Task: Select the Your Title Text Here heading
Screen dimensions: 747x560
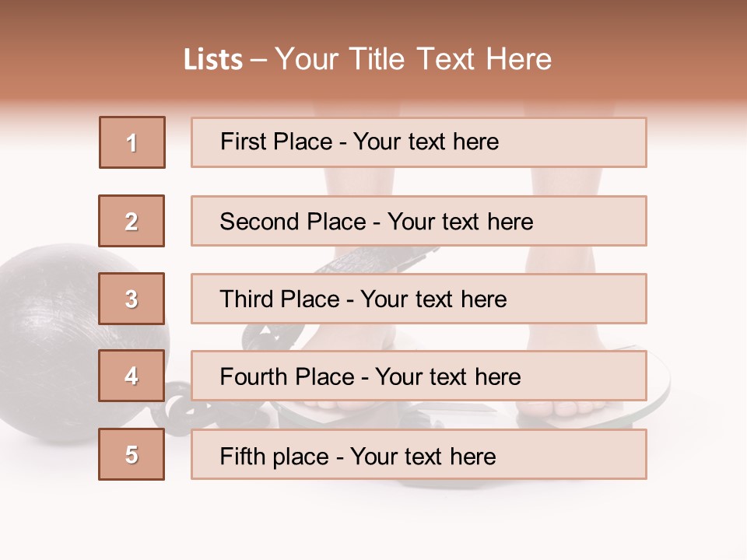Action: click(x=412, y=59)
